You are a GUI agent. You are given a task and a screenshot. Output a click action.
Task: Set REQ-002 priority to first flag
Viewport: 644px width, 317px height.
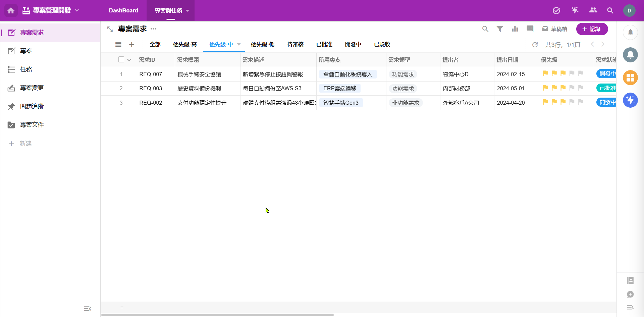click(x=545, y=102)
